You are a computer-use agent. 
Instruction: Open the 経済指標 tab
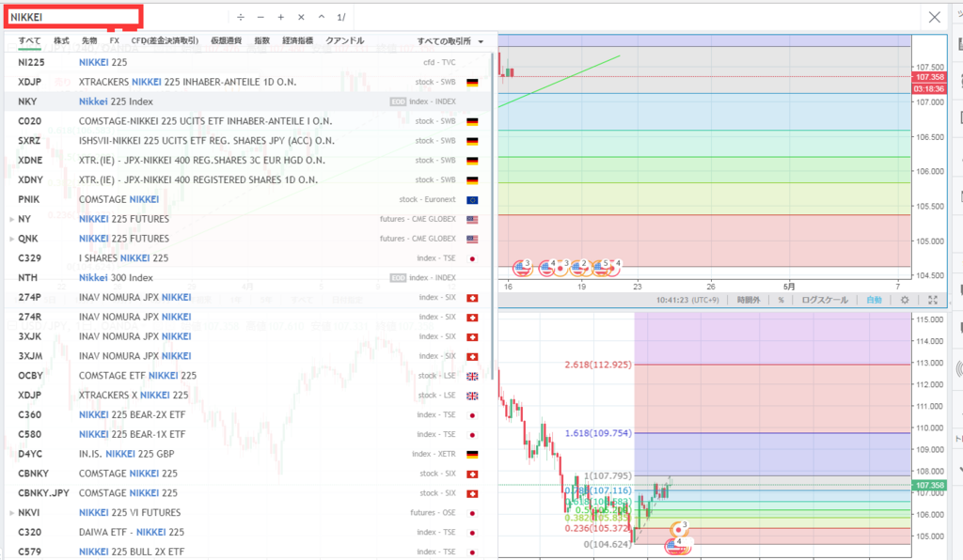tap(298, 41)
